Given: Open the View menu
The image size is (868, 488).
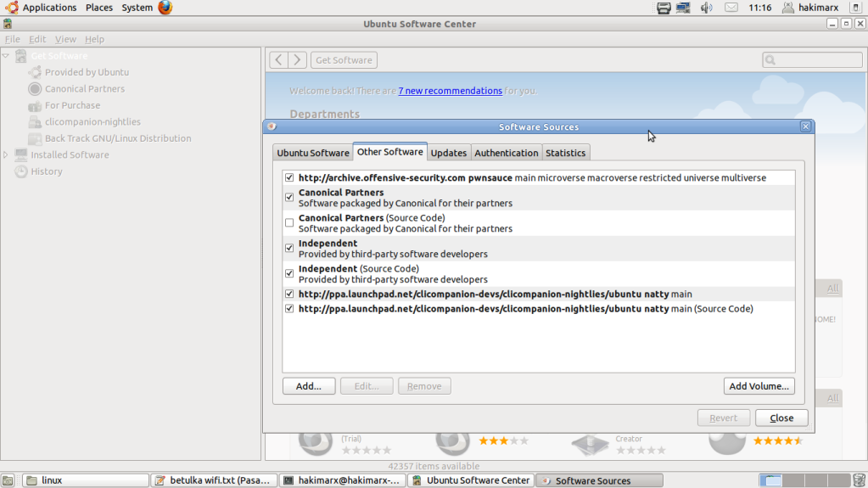Looking at the screenshot, I should pos(65,39).
